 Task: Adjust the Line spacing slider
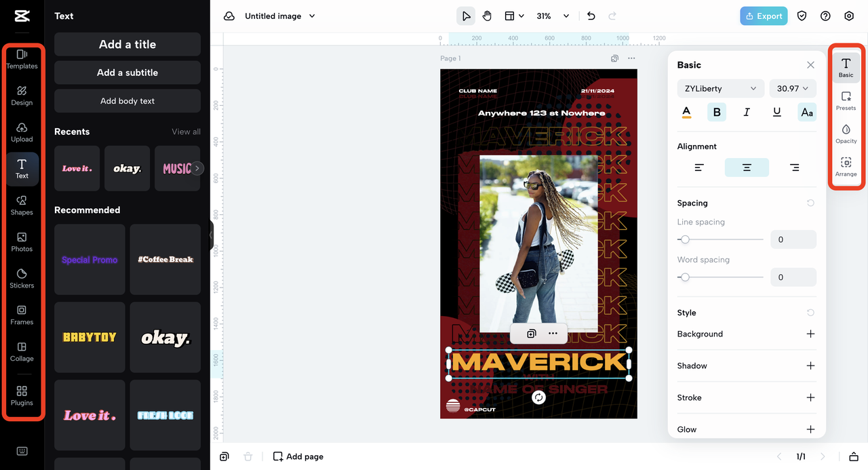[x=720, y=239]
